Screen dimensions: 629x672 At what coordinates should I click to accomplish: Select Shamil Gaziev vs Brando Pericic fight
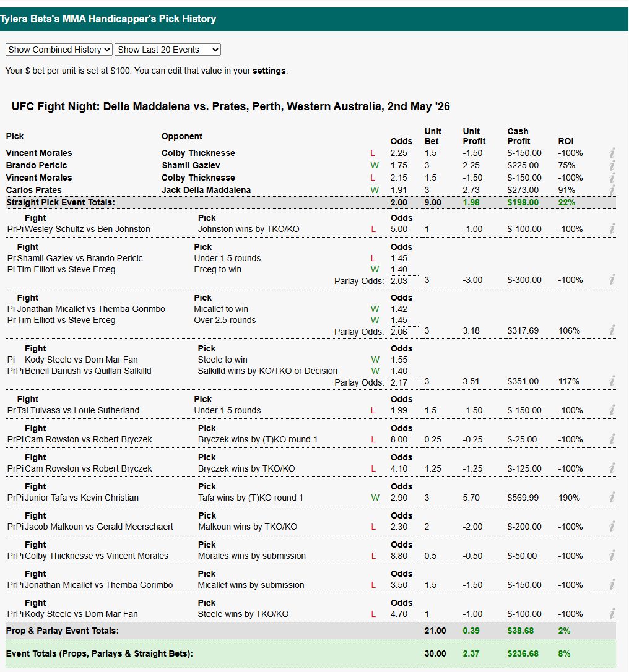(80, 258)
